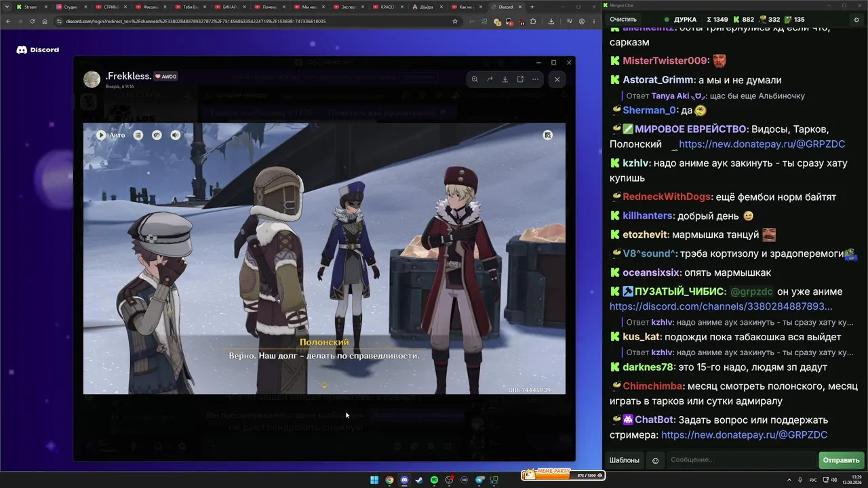Switch to the СТРИМ browser tab
868x488 pixels.
110,7
